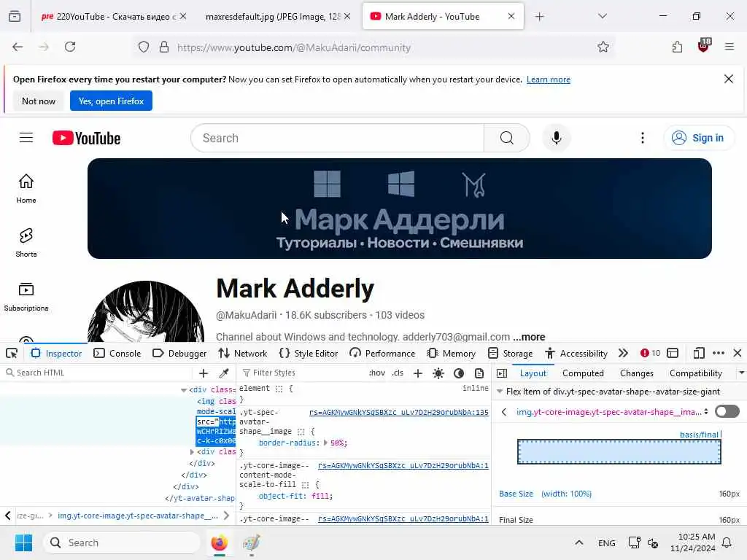
Task: Click YouTube search magnifier button
Action: (x=507, y=138)
